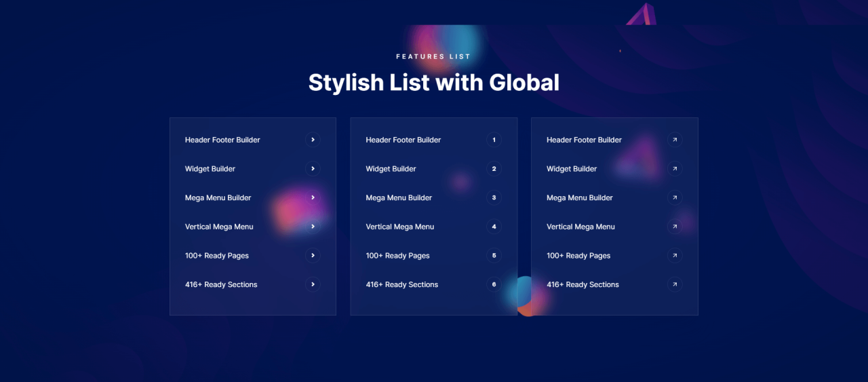Click chevron icon beside first-list Widget Builder

pyautogui.click(x=313, y=169)
